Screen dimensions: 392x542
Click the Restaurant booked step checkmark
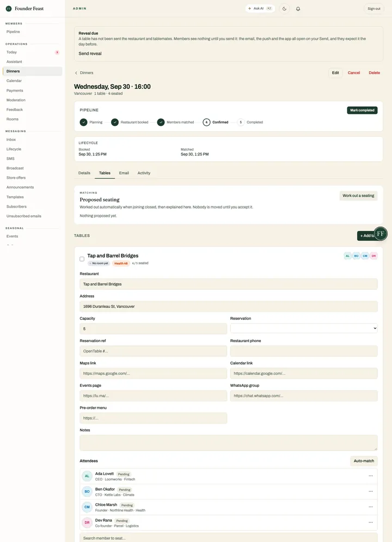[x=115, y=123]
